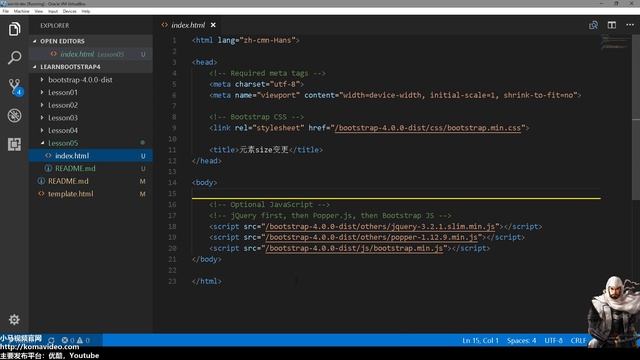Click the Open Changes icon in editor toolbar
This screenshot has width=640, height=360.
pyautogui.click(x=593, y=25)
